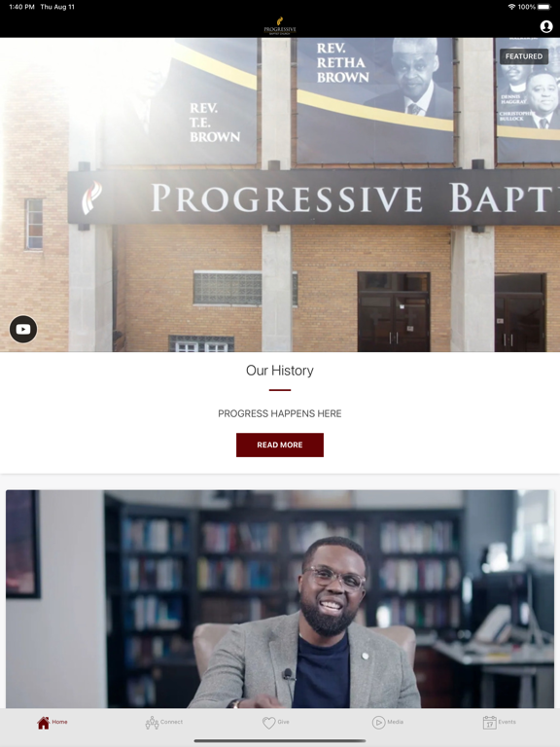This screenshot has height=747, width=560.
Task: Open the church building featured image
Action: [280, 195]
